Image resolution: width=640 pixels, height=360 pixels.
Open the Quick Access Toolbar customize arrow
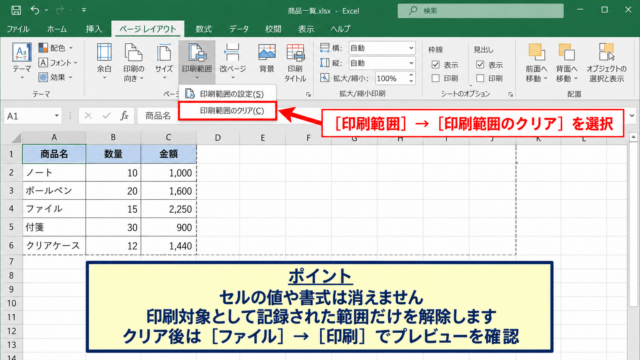pos(84,10)
